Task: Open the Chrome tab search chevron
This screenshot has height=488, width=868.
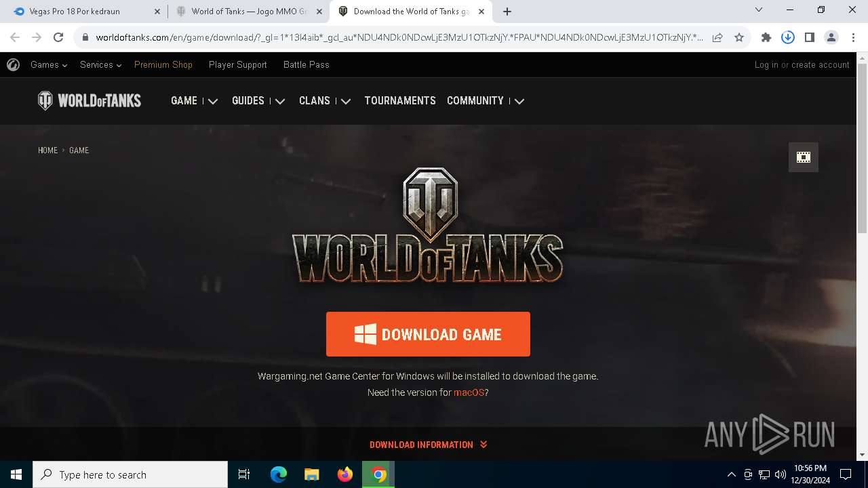Action: pyautogui.click(x=759, y=9)
